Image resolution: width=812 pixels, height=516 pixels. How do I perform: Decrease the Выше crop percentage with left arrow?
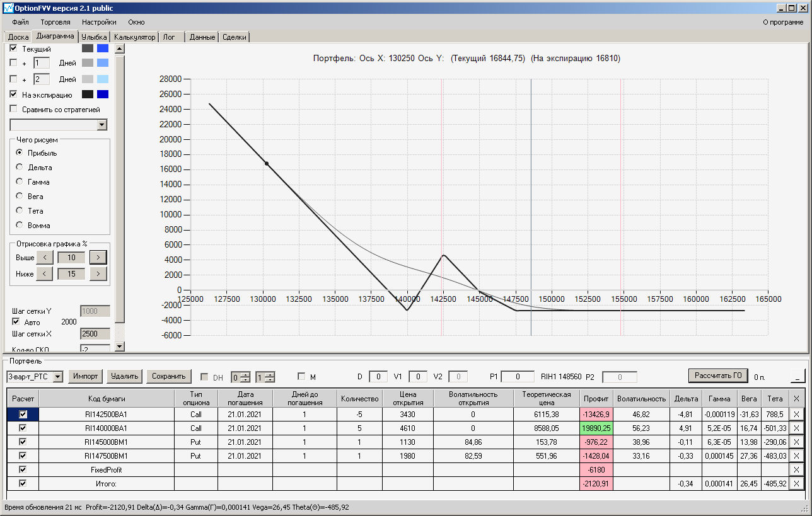[x=45, y=257]
